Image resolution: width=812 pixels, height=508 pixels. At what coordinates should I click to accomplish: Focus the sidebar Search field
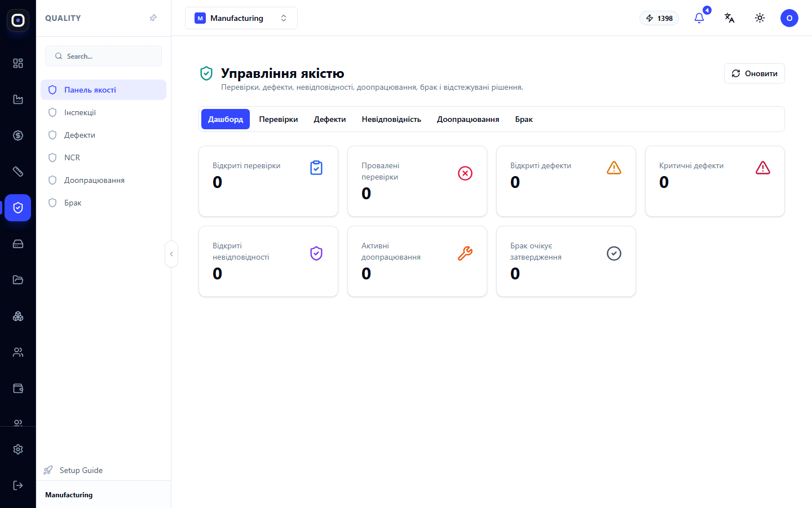(103, 56)
